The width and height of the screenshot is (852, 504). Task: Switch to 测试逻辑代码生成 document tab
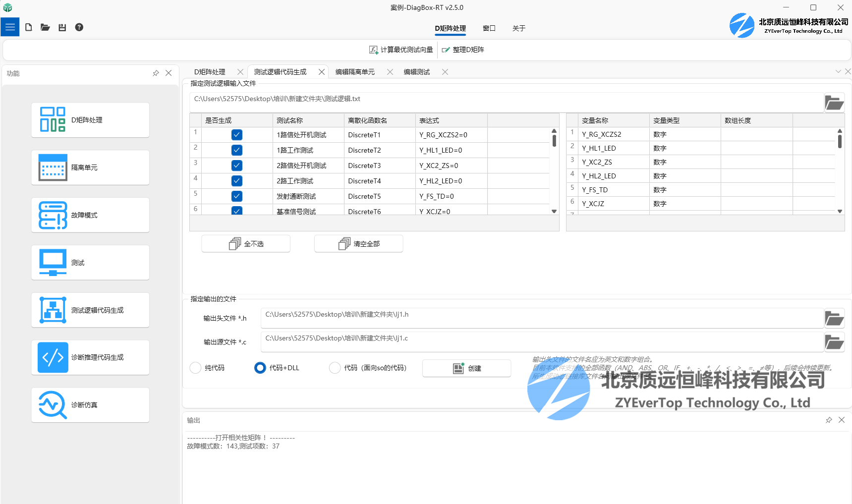point(281,72)
